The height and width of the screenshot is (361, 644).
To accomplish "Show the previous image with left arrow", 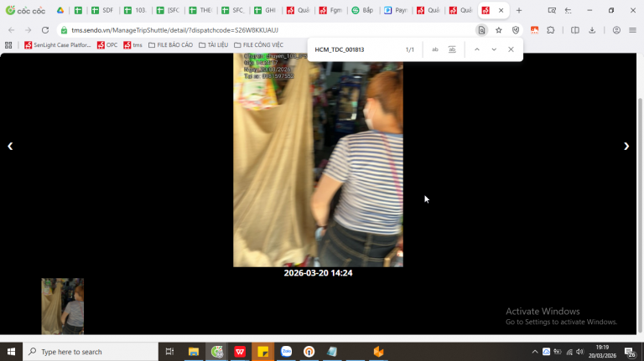I will tap(10, 147).
